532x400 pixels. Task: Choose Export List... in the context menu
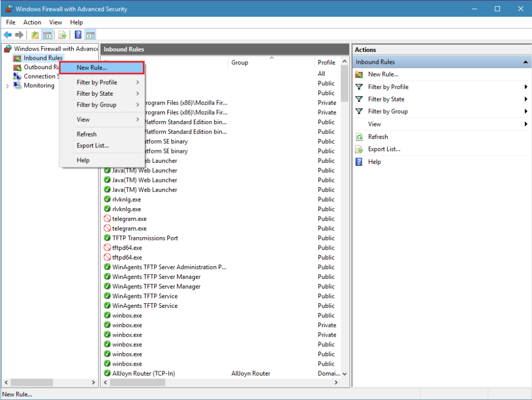(101, 145)
